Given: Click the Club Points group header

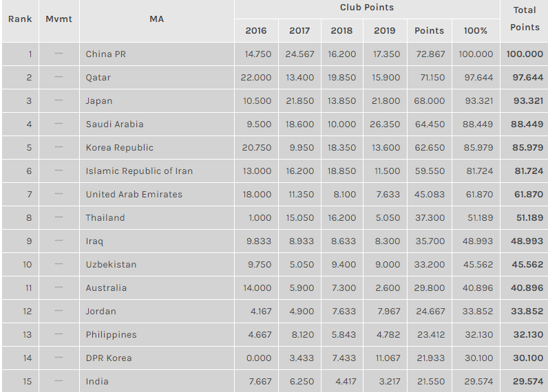Looking at the screenshot, I should (x=367, y=8).
